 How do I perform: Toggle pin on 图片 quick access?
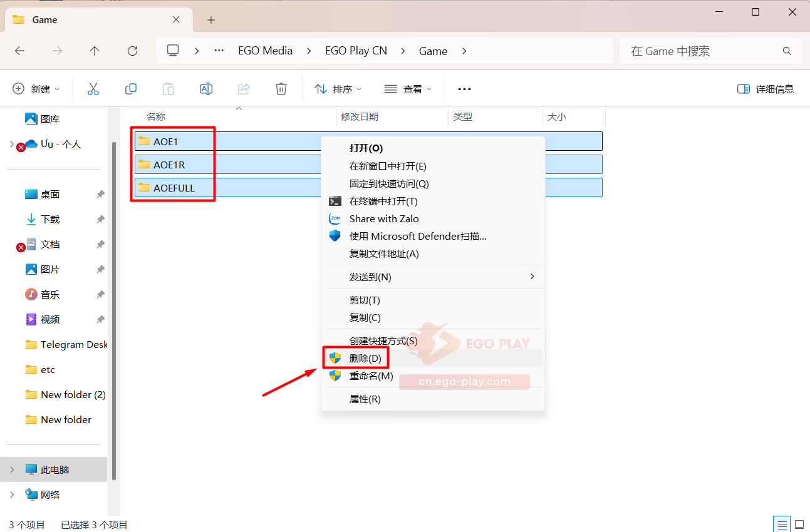click(100, 270)
